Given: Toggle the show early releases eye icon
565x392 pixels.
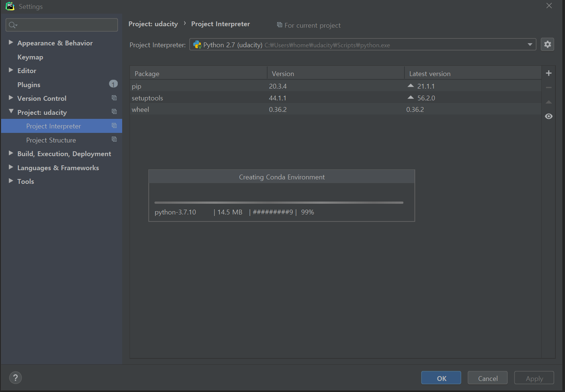Looking at the screenshot, I should click(x=549, y=116).
